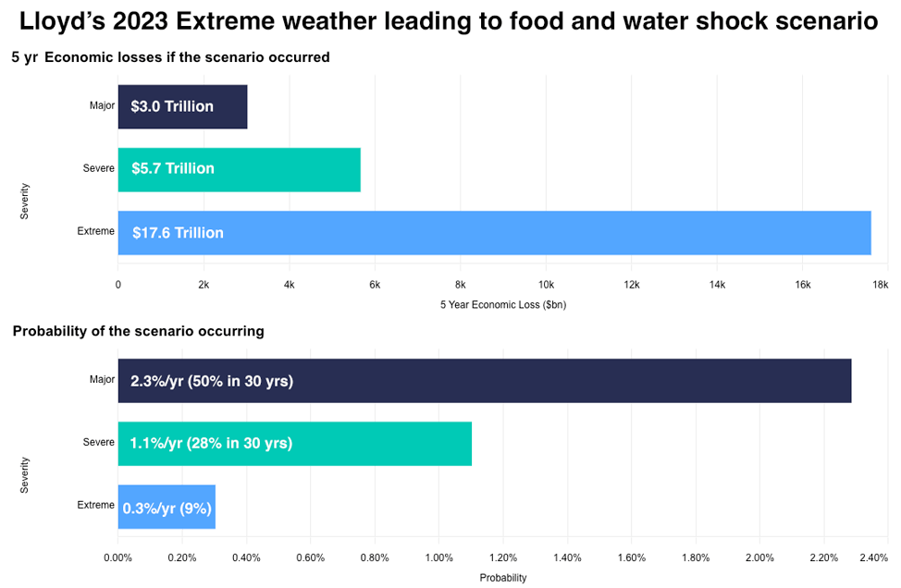Select the 'Severe' label in the probability chart
This screenshot has height=588, width=901.
(x=98, y=442)
